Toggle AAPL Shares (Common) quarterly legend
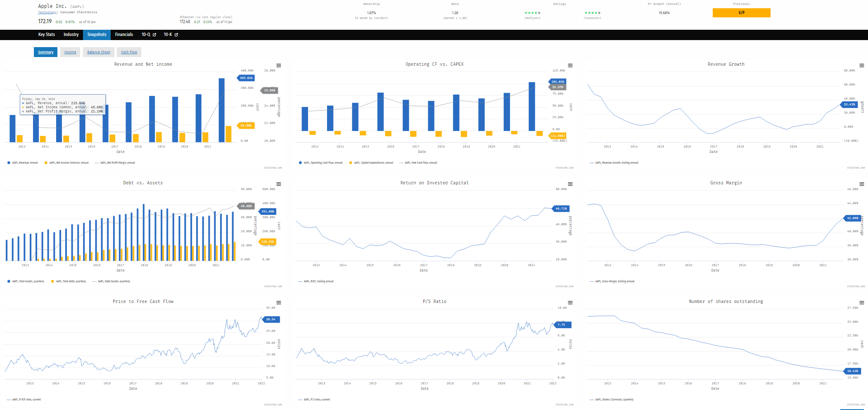The width and height of the screenshot is (868, 410). 612,400
